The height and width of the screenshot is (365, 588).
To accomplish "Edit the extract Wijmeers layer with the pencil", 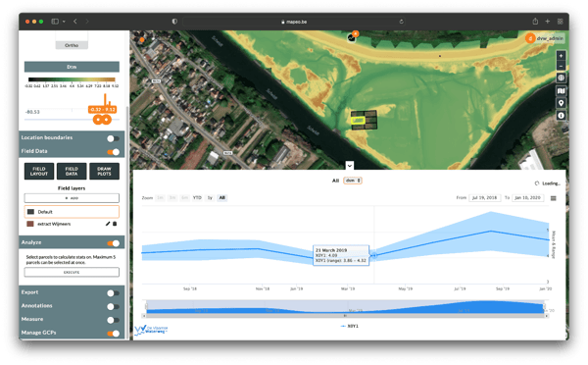I will coord(108,224).
